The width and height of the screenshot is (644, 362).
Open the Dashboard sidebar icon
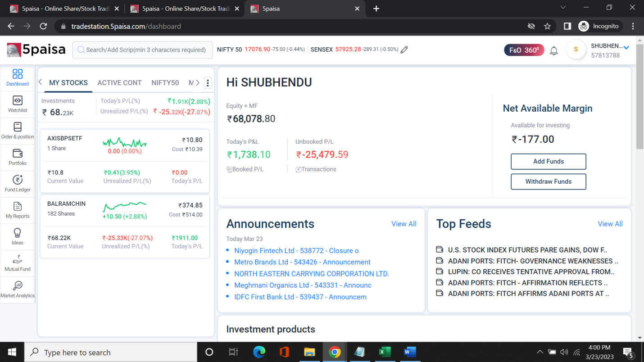(x=18, y=74)
